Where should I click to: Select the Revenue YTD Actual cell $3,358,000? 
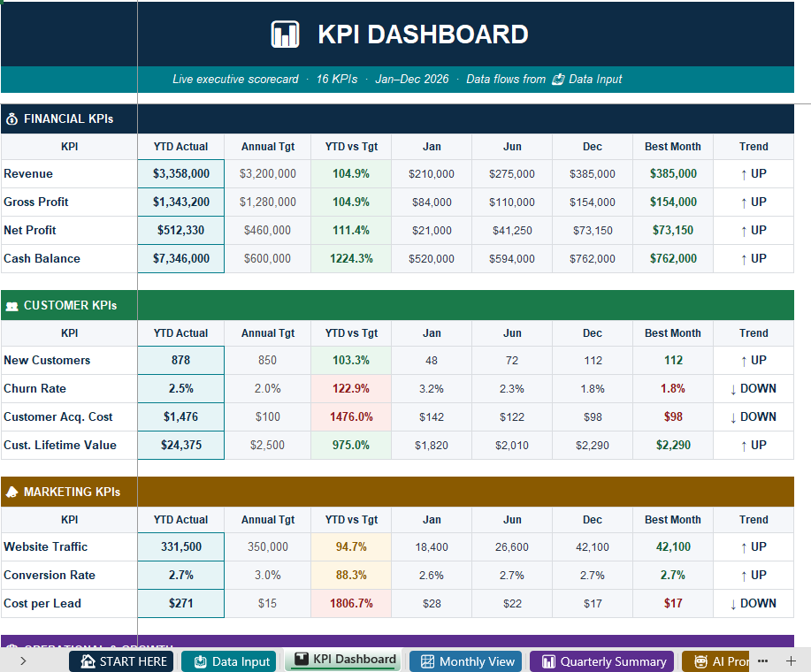pos(181,173)
